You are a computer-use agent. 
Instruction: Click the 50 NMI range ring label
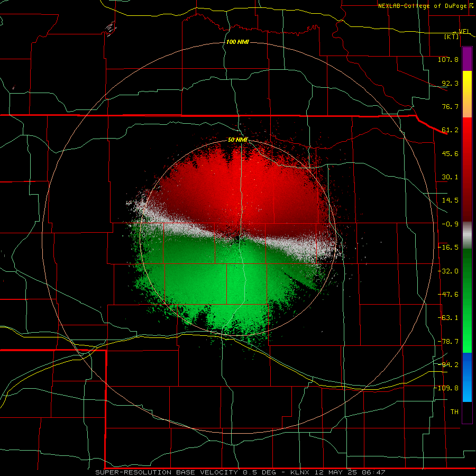click(x=237, y=140)
